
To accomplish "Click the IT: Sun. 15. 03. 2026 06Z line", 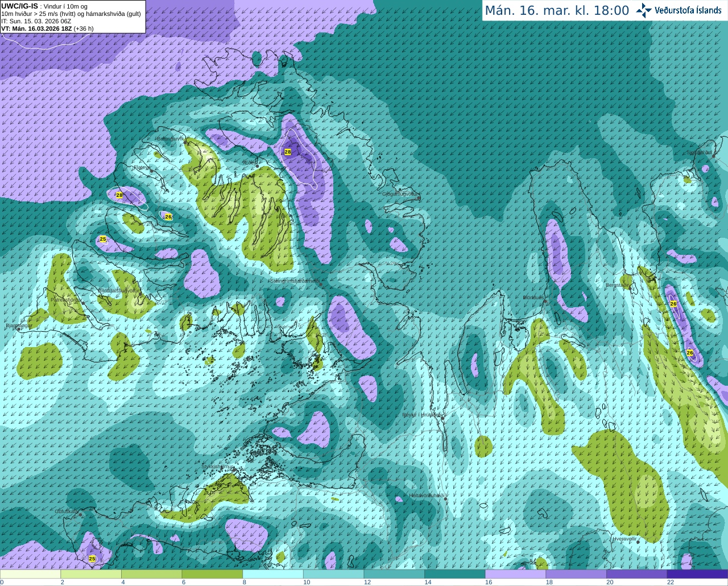I will (x=36, y=21).
